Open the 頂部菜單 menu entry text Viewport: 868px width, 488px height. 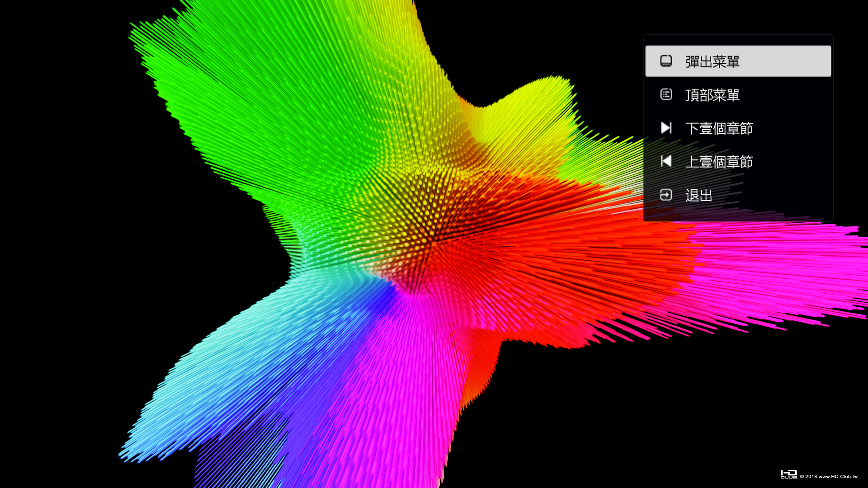coord(712,95)
